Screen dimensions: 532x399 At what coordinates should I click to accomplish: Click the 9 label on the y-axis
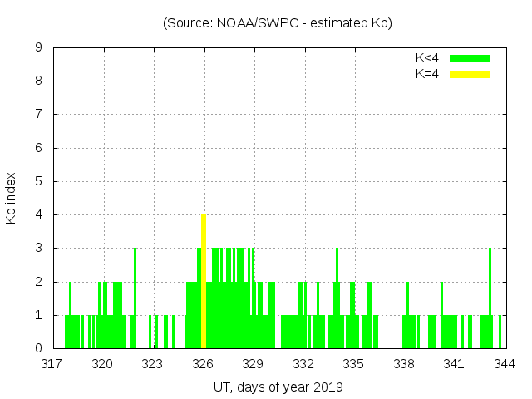[39, 48]
